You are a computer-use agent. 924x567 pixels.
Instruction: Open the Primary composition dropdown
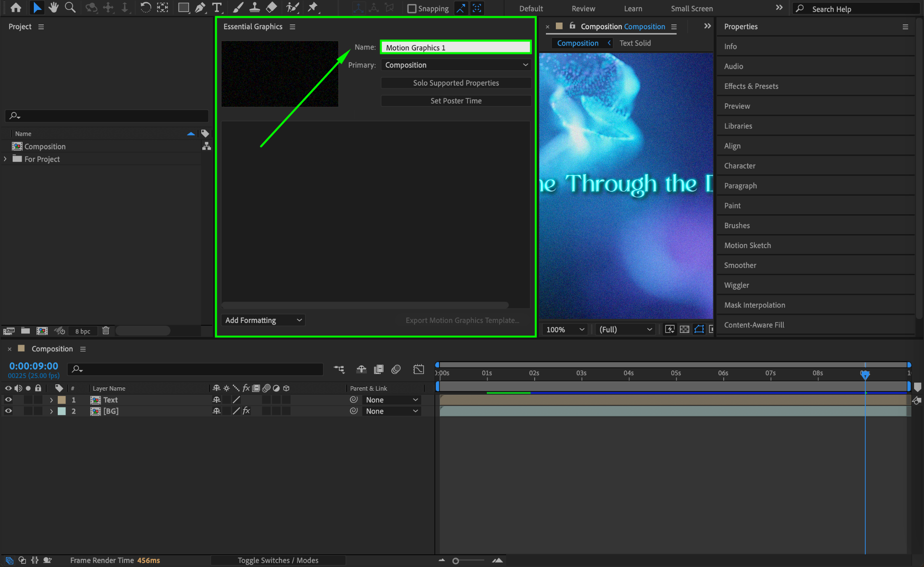[456, 65]
